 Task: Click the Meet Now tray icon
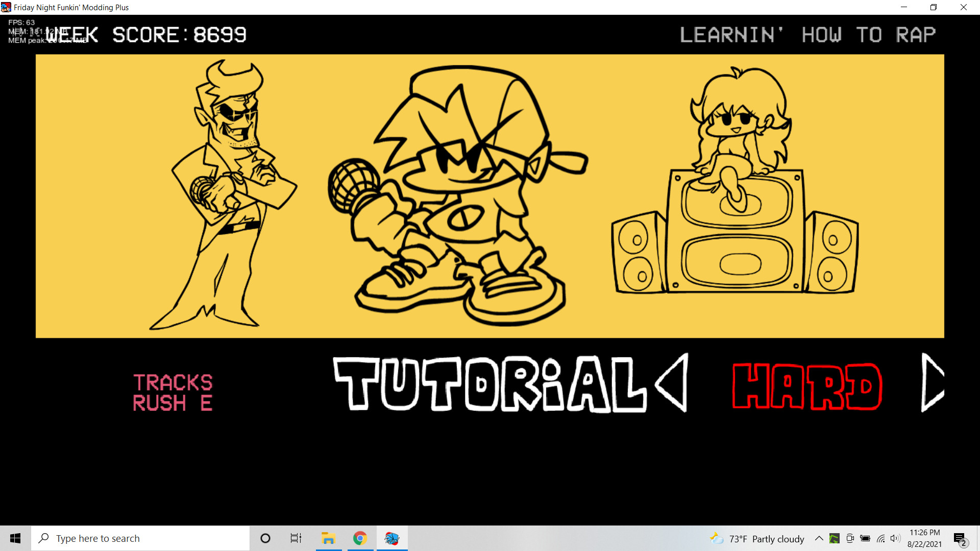coord(850,538)
